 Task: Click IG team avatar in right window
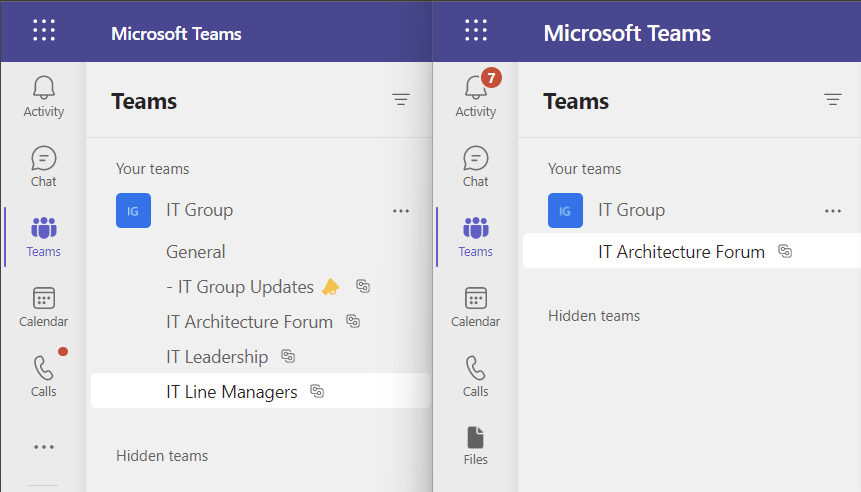click(x=566, y=210)
